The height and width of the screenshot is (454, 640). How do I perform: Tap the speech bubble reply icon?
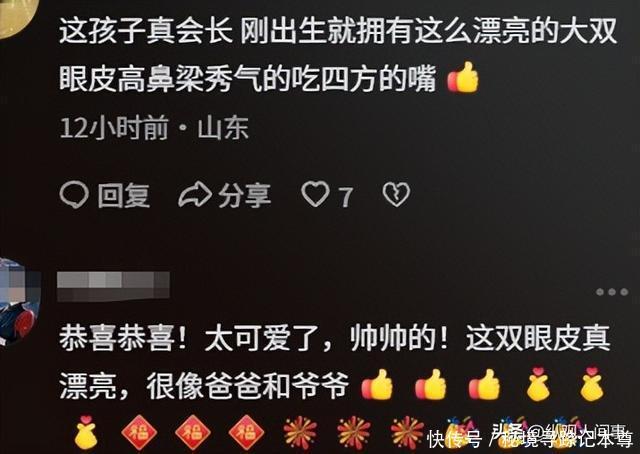74,195
